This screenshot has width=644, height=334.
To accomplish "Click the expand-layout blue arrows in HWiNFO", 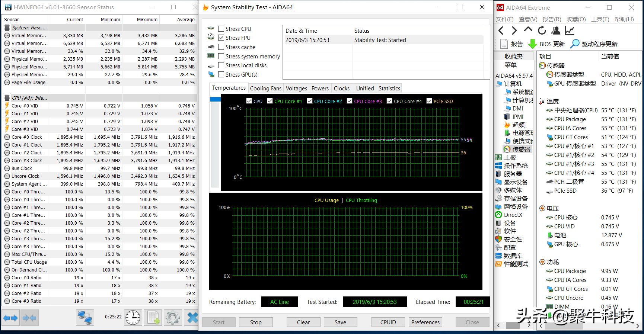I will click(x=10, y=318).
